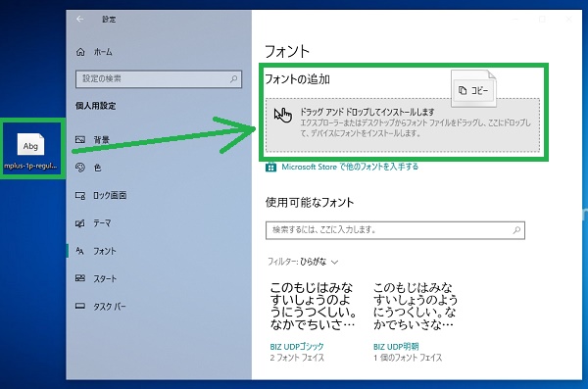
Task: Click the フォントの追加 heading
Action: 297,79
